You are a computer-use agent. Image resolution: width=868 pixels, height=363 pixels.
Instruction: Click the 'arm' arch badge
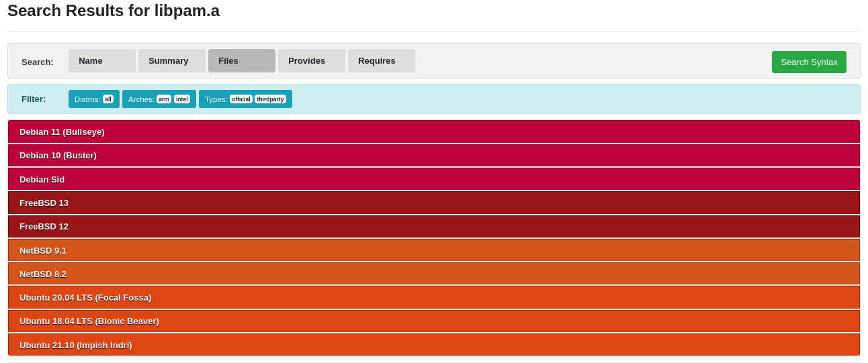tap(164, 99)
